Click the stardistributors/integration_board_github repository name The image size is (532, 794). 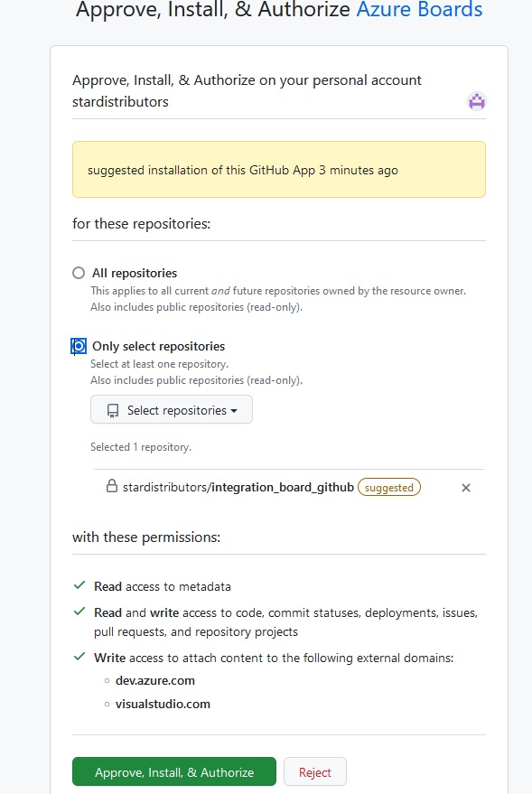coord(238,487)
